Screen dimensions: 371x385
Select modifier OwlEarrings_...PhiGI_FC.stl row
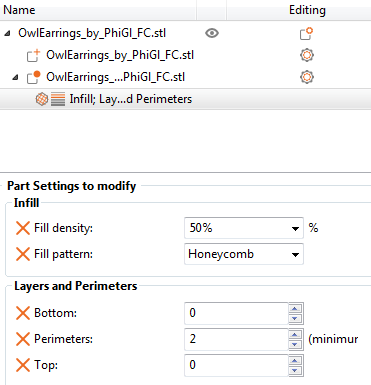tap(115, 77)
